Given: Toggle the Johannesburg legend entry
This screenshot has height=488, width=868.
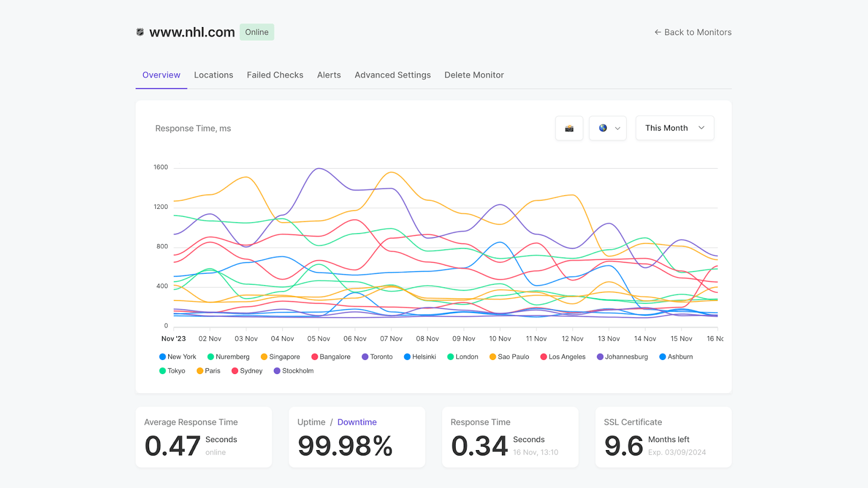Looking at the screenshot, I should 622,357.
